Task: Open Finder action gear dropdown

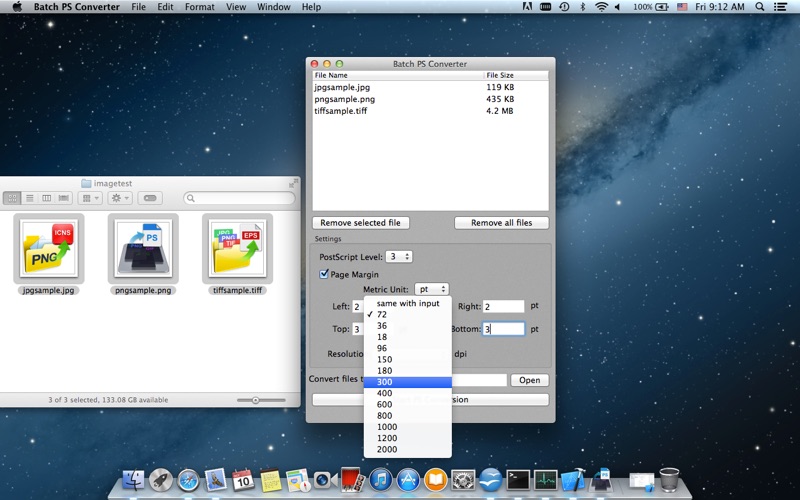Action: tap(120, 198)
